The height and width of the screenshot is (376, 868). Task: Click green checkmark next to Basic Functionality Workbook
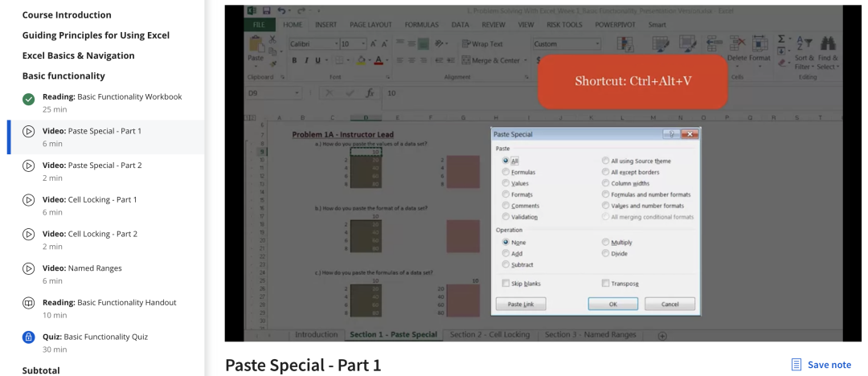[28, 97]
